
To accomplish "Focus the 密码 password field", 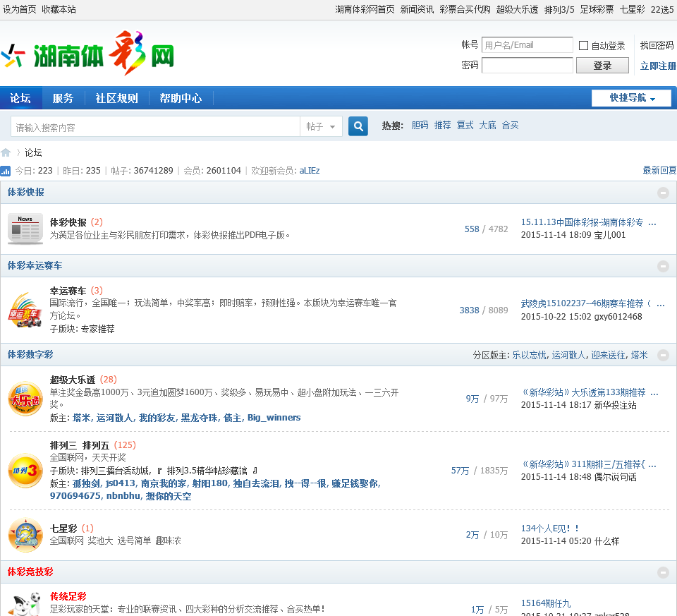I will point(527,66).
